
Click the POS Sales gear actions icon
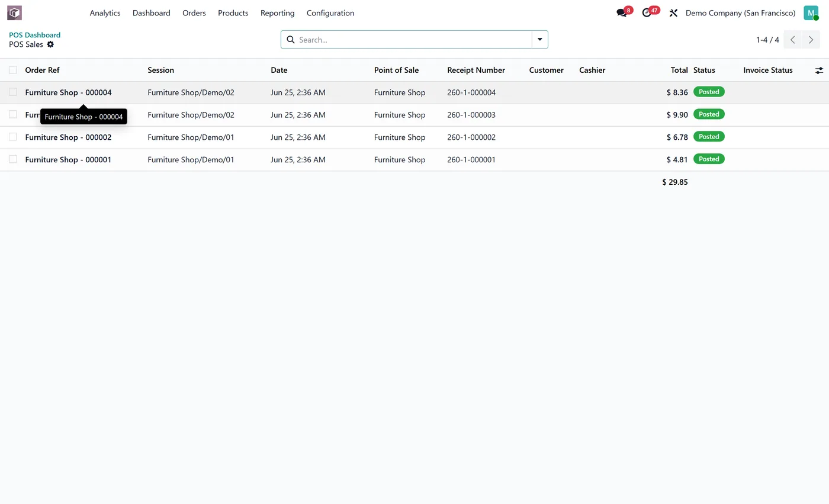pyautogui.click(x=50, y=44)
